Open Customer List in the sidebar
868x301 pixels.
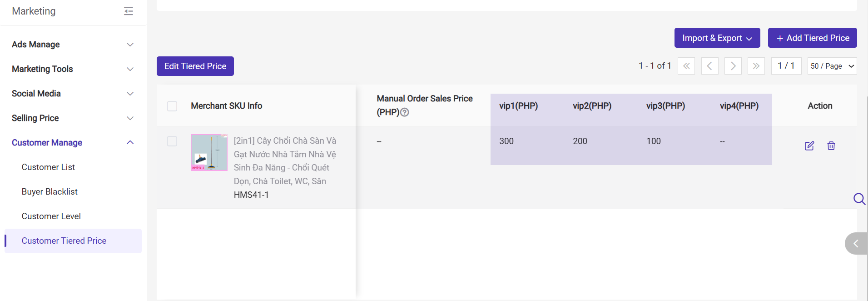[x=48, y=167]
